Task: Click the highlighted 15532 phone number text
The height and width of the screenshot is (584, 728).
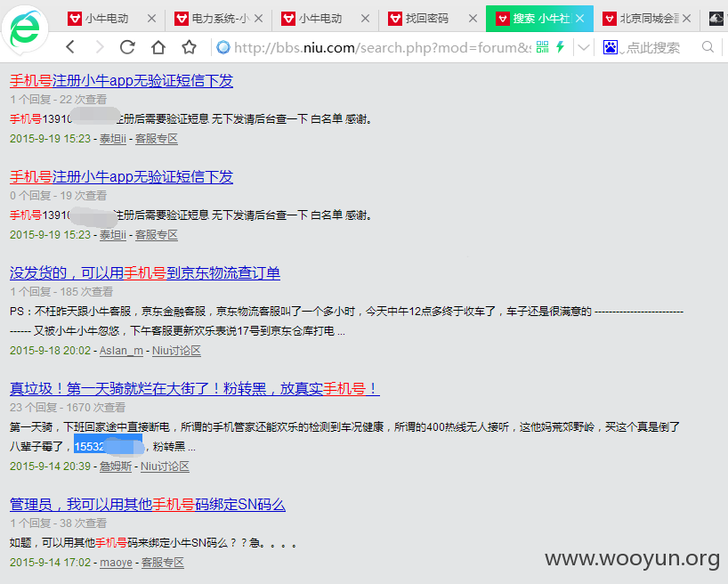Action: (108, 447)
